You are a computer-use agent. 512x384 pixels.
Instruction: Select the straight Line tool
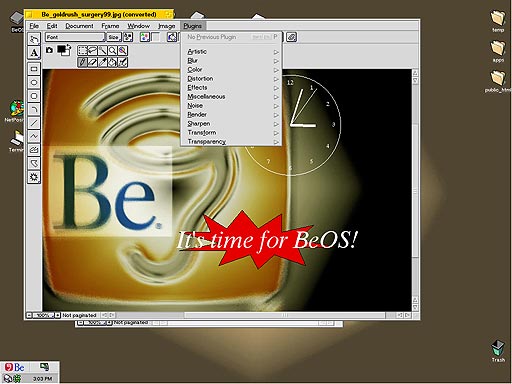[x=34, y=123]
